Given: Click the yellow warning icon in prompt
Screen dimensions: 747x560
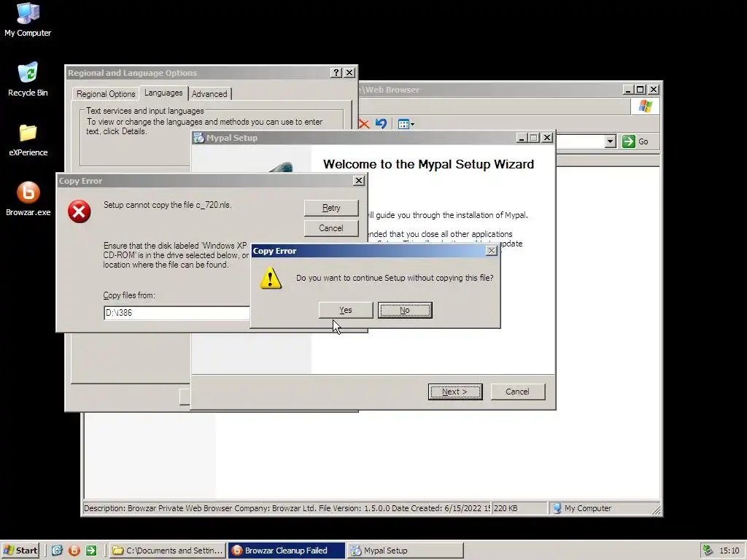Looking at the screenshot, I should tap(271, 278).
